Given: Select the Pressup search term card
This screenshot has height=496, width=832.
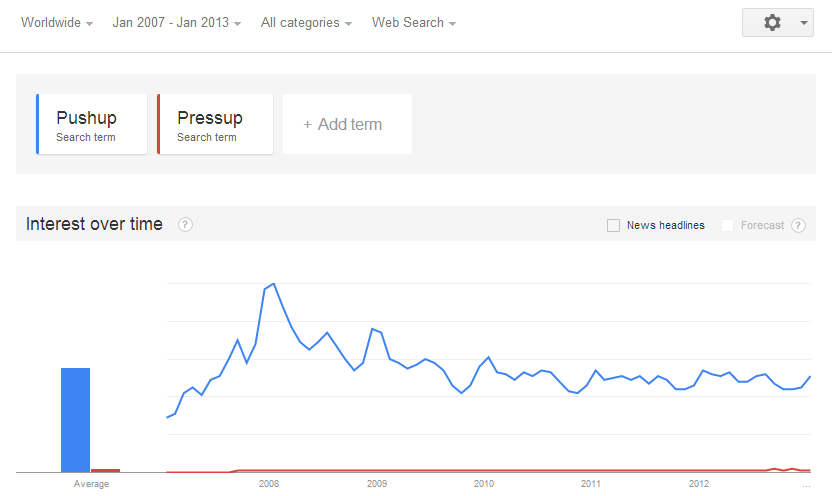Looking at the screenshot, I should tap(215, 125).
